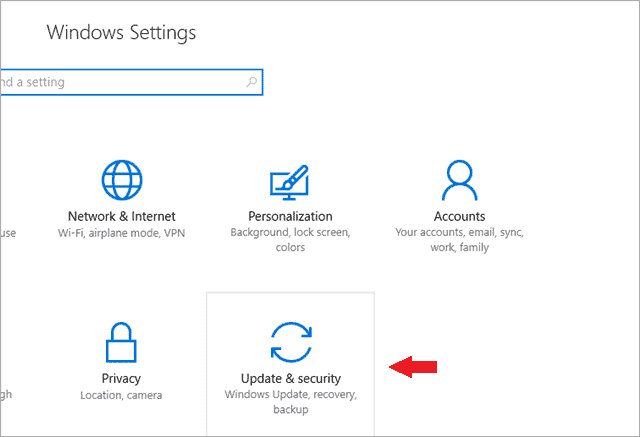This screenshot has width=640, height=437.
Task: Click the search magnifier icon
Action: pos(251,82)
